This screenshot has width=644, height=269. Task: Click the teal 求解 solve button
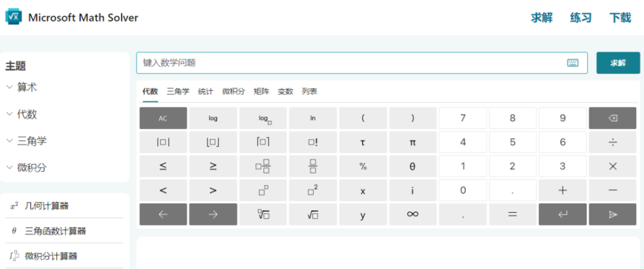click(x=618, y=63)
